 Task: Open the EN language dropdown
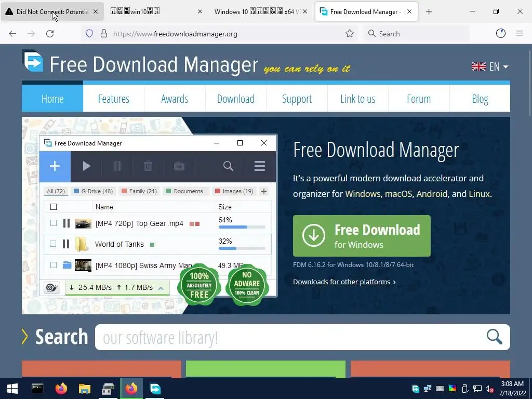click(x=490, y=66)
